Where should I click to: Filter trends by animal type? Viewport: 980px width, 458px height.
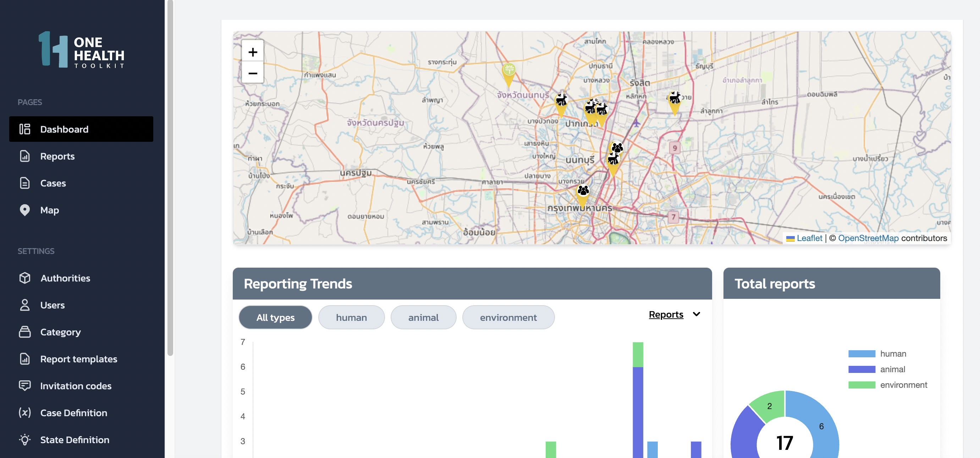(x=423, y=317)
